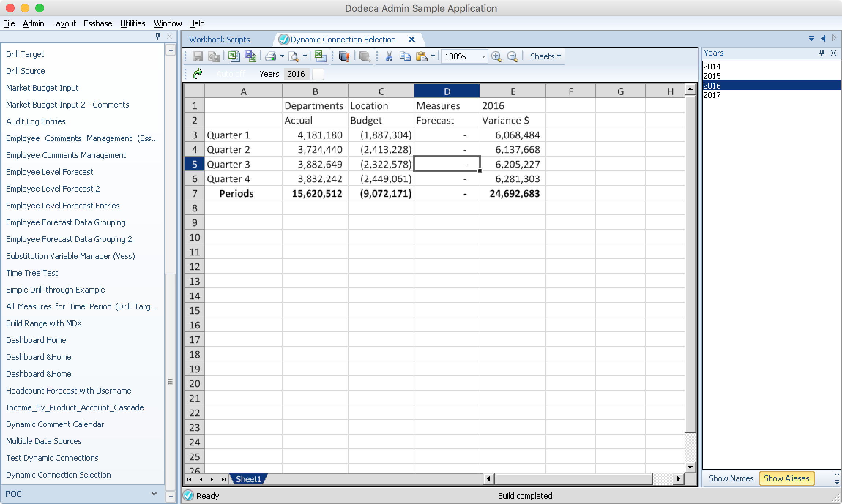
Task: Click the Copy icon in toolbar
Action: tap(405, 56)
